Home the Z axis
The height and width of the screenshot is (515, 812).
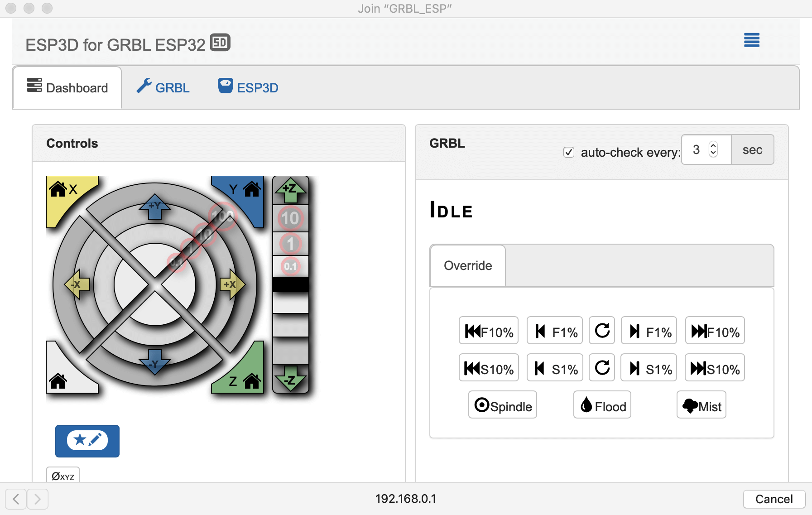(245, 374)
